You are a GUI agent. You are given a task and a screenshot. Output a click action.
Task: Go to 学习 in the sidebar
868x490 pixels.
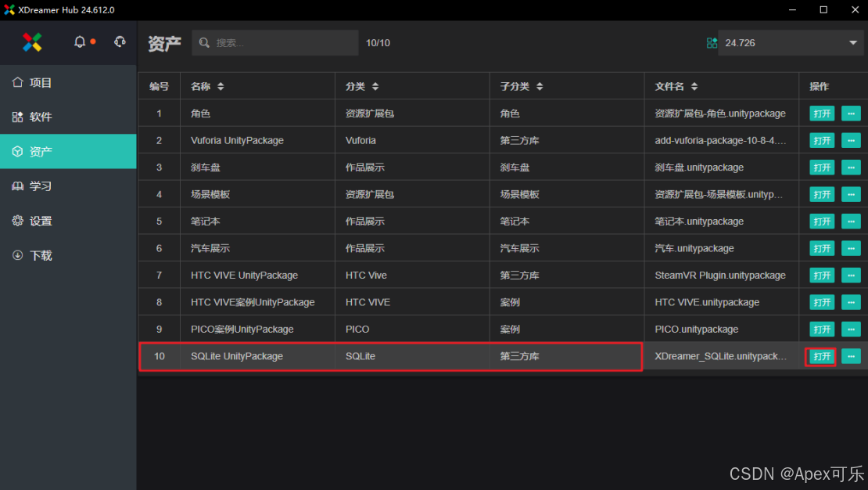68,186
